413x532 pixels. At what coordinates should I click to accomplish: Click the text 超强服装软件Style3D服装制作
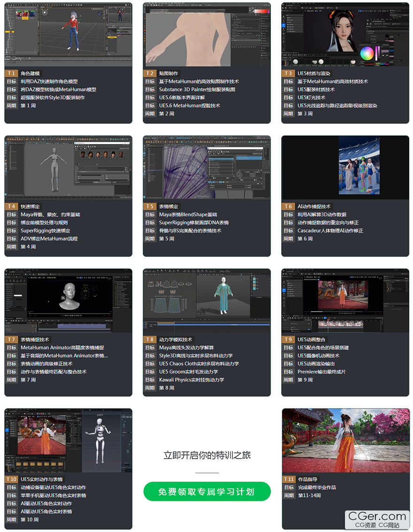[53, 98]
